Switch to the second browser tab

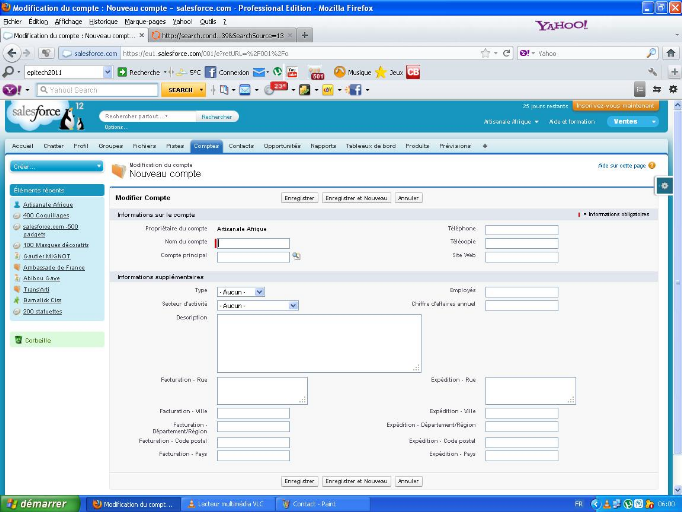(x=222, y=35)
